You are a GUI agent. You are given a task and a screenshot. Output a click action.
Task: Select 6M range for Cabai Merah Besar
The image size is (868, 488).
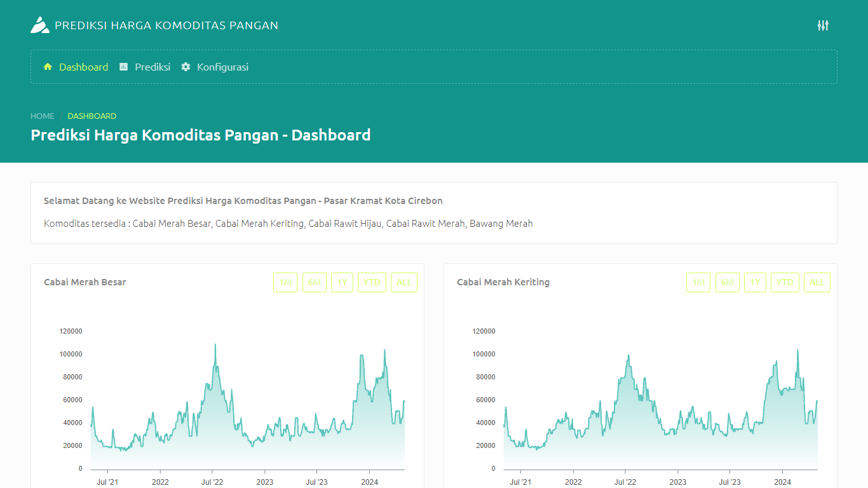point(315,283)
